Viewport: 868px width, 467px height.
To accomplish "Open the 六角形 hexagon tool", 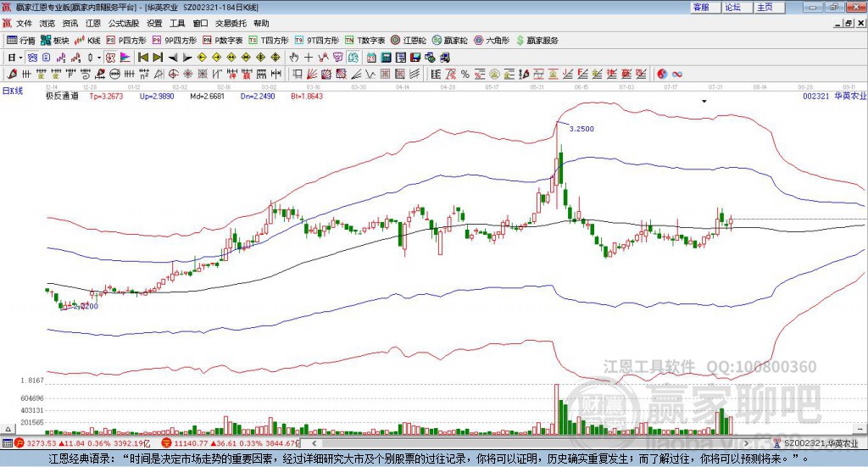I will pyautogui.click(x=492, y=41).
